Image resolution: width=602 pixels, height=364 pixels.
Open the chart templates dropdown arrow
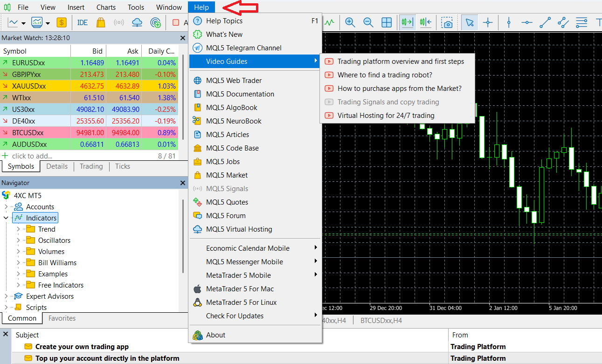(48, 23)
